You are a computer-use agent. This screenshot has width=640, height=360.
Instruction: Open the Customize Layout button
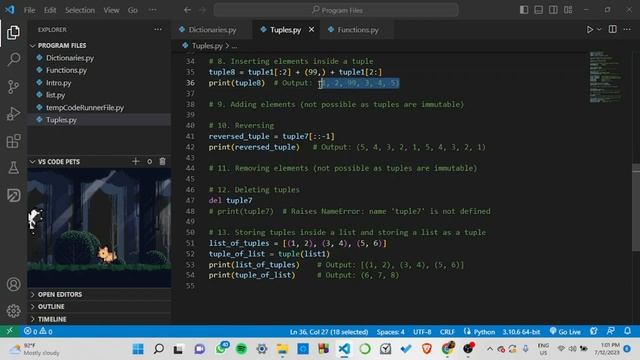pyautogui.click(x=568, y=10)
